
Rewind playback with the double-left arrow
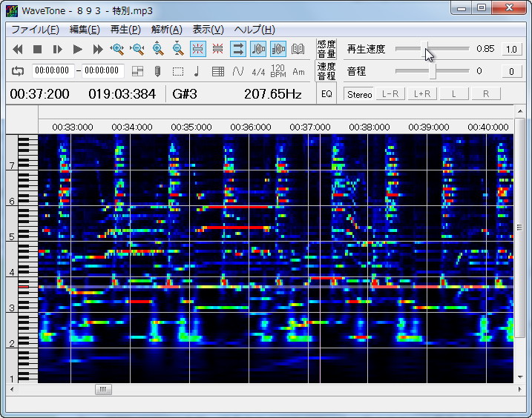(18, 50)
